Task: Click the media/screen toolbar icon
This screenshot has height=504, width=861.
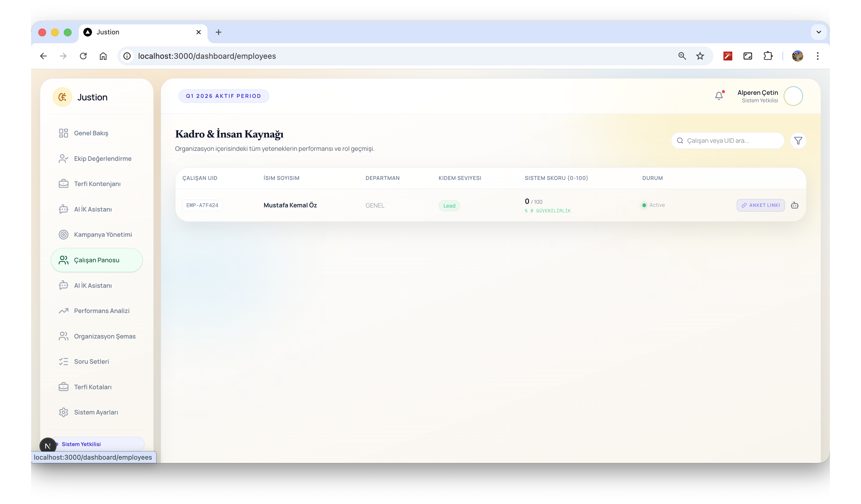Action: 748,56
